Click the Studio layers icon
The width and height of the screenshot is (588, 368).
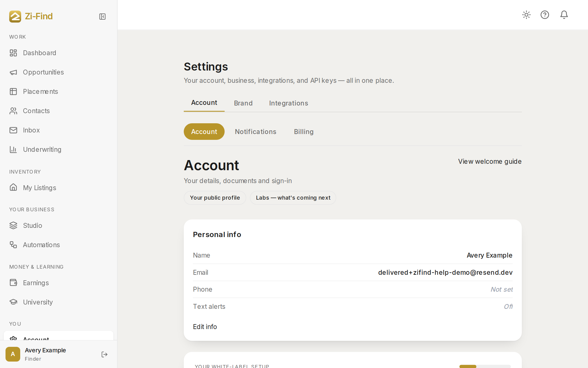coord(13,225)
